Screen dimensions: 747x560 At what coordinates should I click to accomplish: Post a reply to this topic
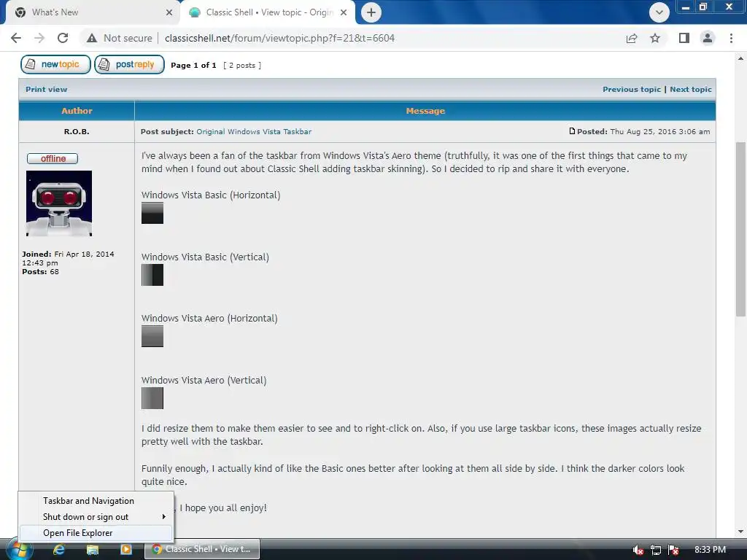(x=129, y=64)
